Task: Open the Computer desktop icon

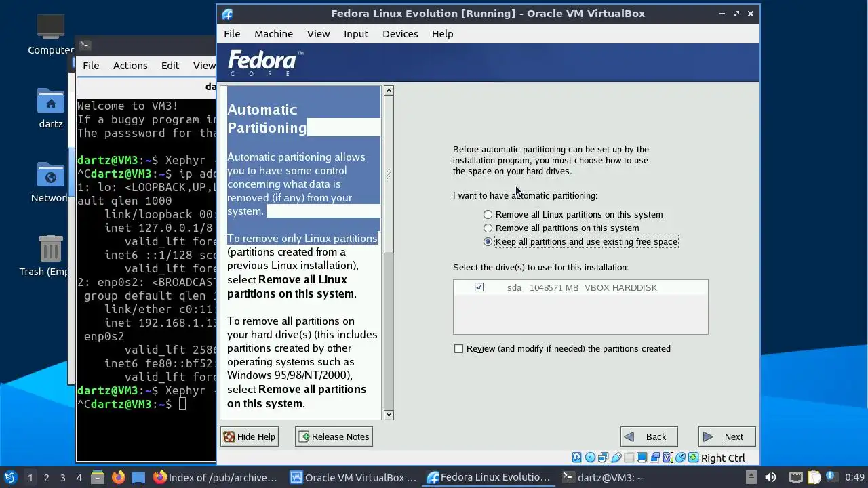Action: (51, 35)
